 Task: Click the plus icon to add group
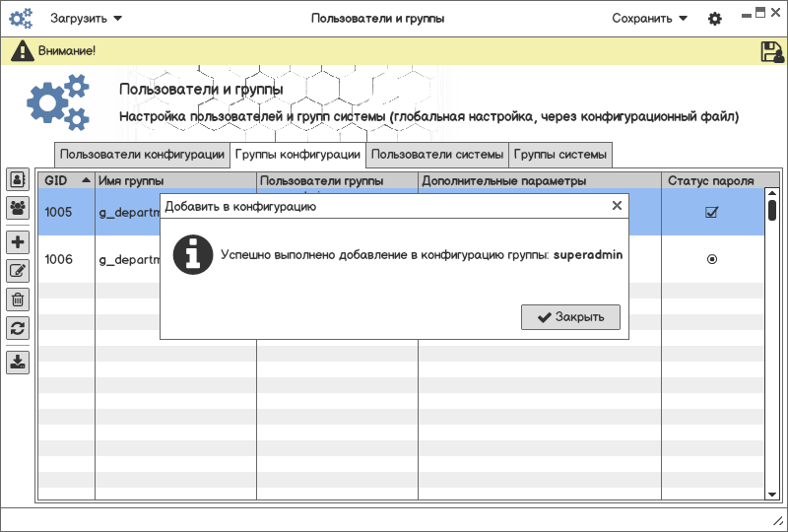[x=18, y=242]
